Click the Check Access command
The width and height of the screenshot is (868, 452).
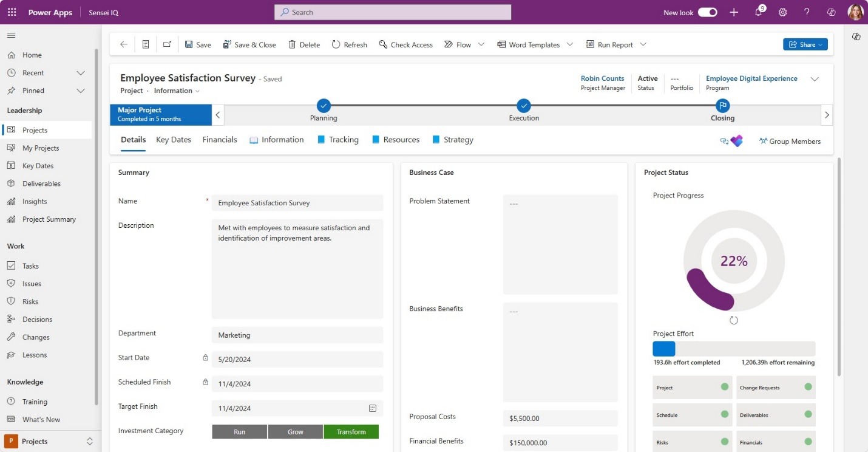point(405,44)
